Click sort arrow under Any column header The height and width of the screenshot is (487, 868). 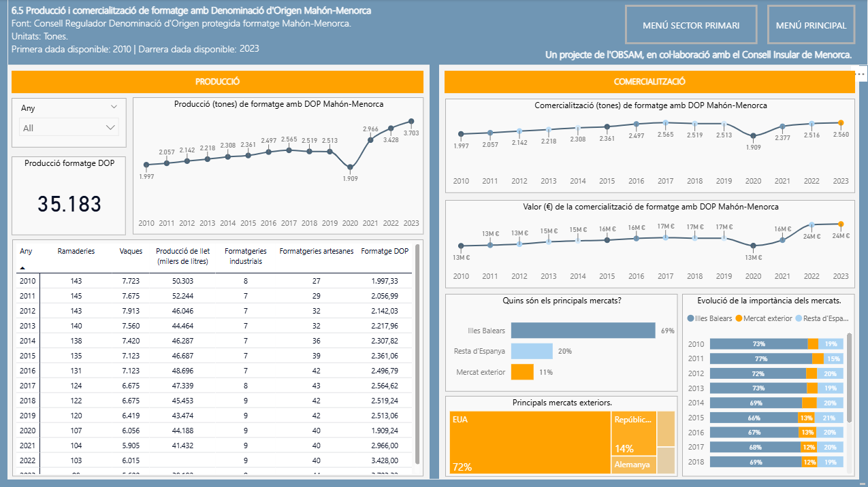tap(22, 268)
